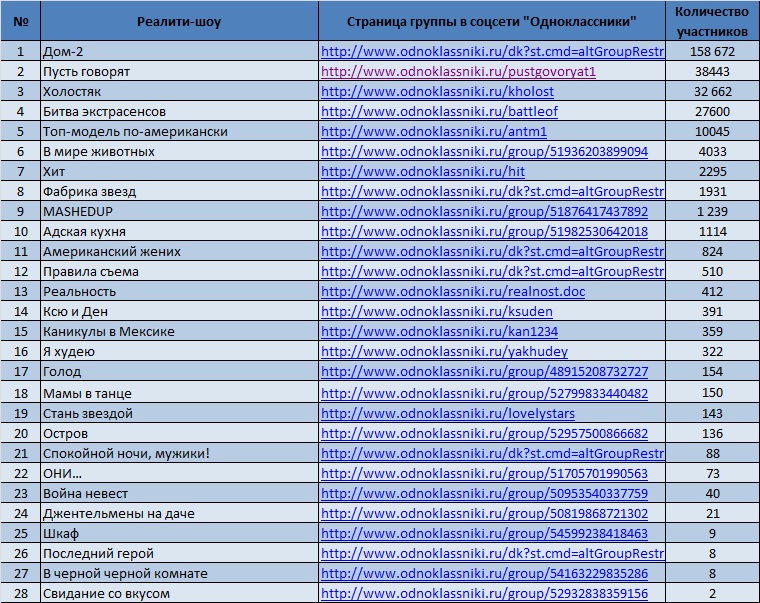Select the Реалити-шоу column header
The height and width of the screenshot is (603, 760).
(179, 21)
